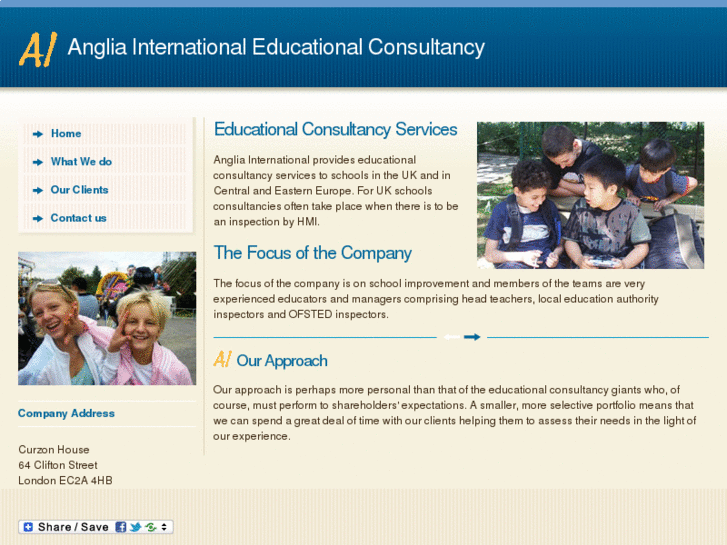This screenshot has height=545, width=727.
Task: Click the arrow icon beside Contact us
Action: click(x=38, y=218)
